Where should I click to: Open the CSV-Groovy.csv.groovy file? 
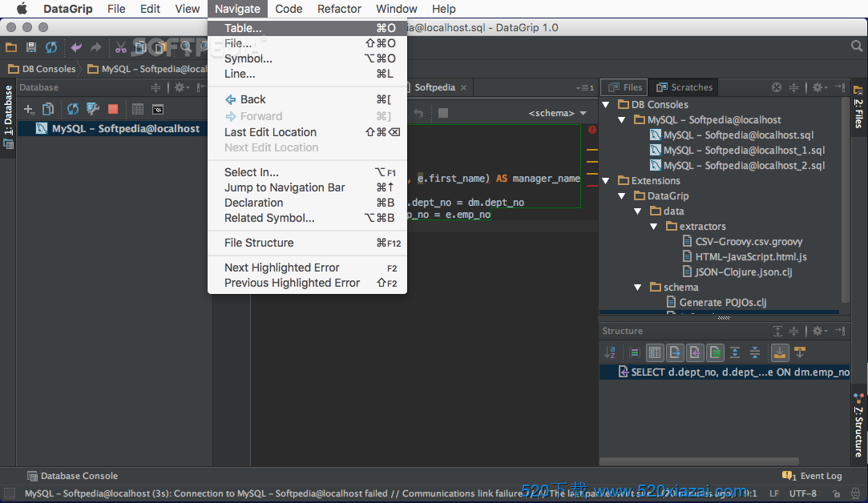point(742,241)
